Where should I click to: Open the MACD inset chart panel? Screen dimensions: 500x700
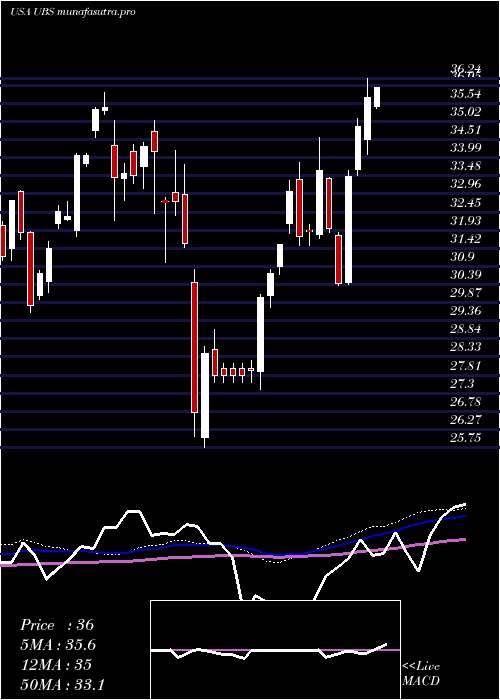coord(275,650)
